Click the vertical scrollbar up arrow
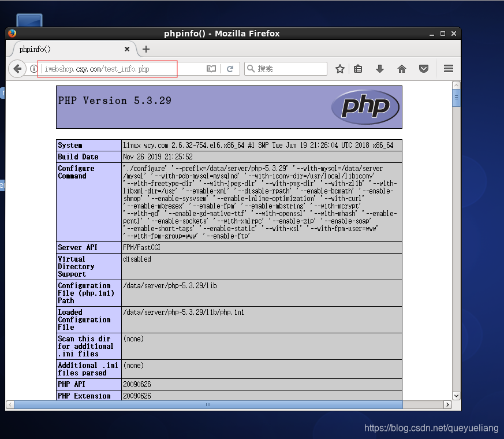Image resolution: width=504 pixels, height=439 pixels. [x=456, y=85]
